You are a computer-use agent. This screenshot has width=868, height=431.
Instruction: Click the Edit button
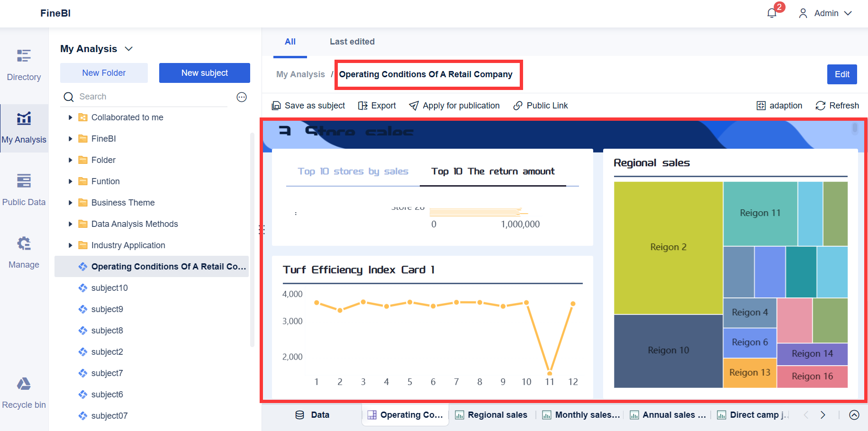(842, 74)
